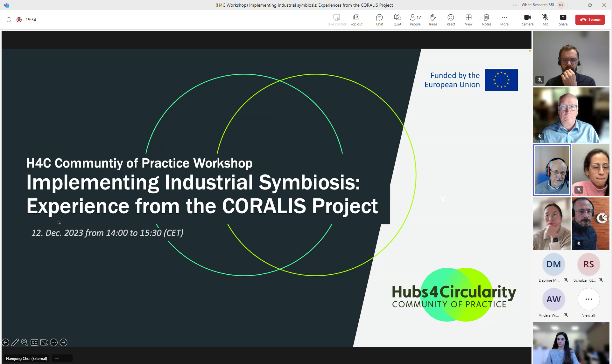The image size is (612, 364).
Task: Open the More actions menu
Action: point(504,20)
